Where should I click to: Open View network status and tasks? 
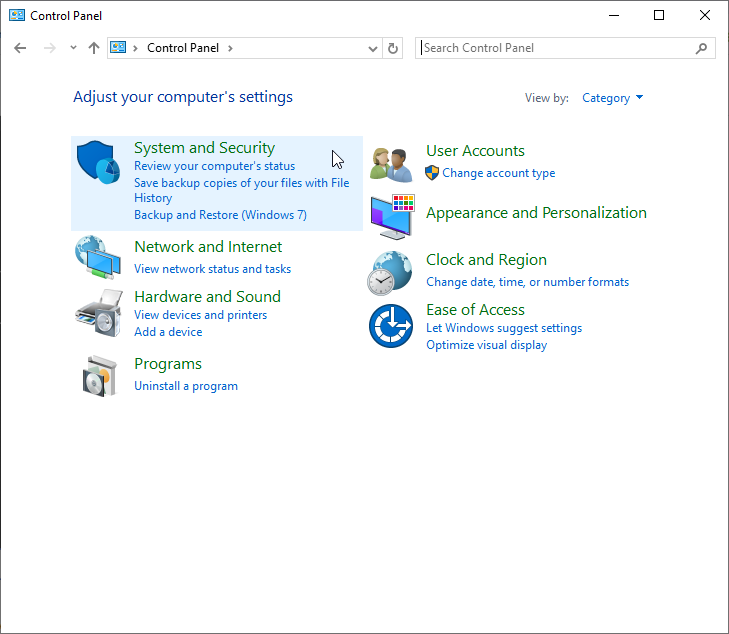point(212,269)
